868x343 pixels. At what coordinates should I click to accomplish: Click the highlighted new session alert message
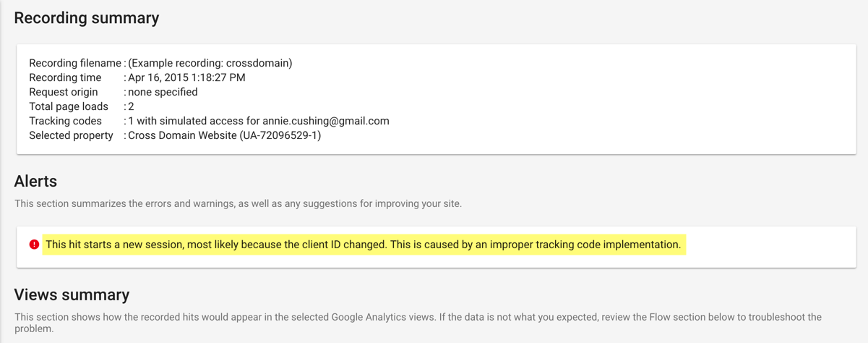click(x=363, y=245)
